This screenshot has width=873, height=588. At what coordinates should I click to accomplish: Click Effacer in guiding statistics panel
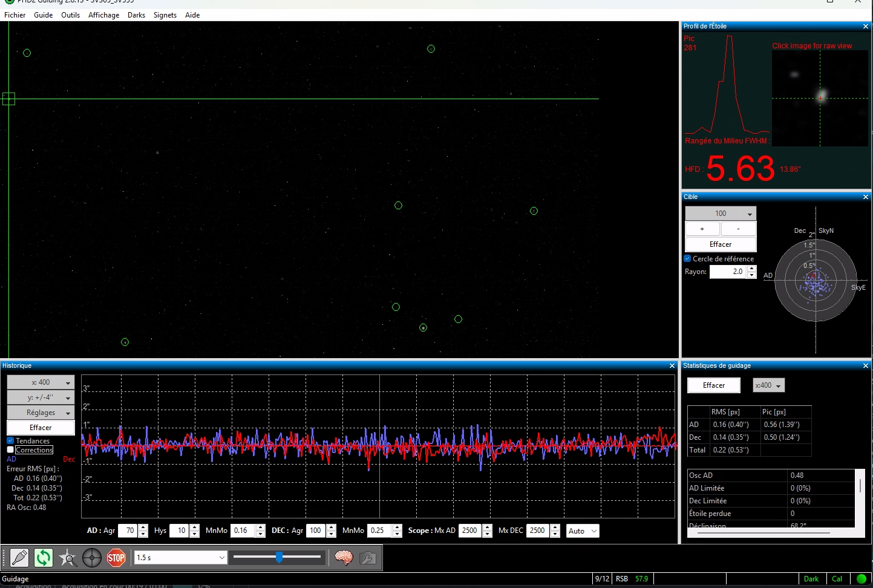(714, 385)
